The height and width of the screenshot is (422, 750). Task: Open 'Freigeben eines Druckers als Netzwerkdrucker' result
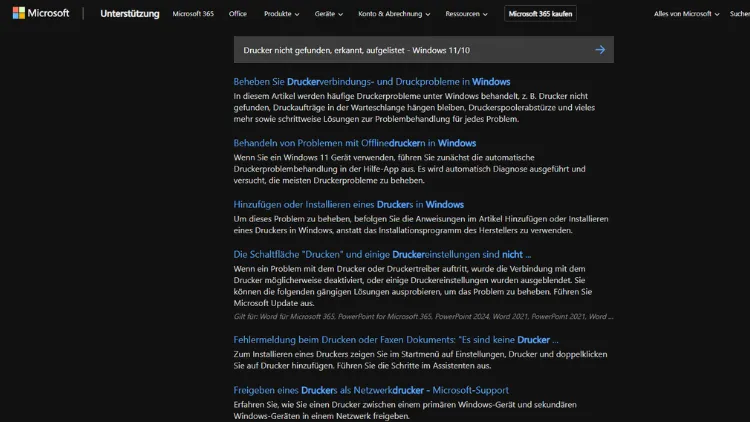coord(371,390)
